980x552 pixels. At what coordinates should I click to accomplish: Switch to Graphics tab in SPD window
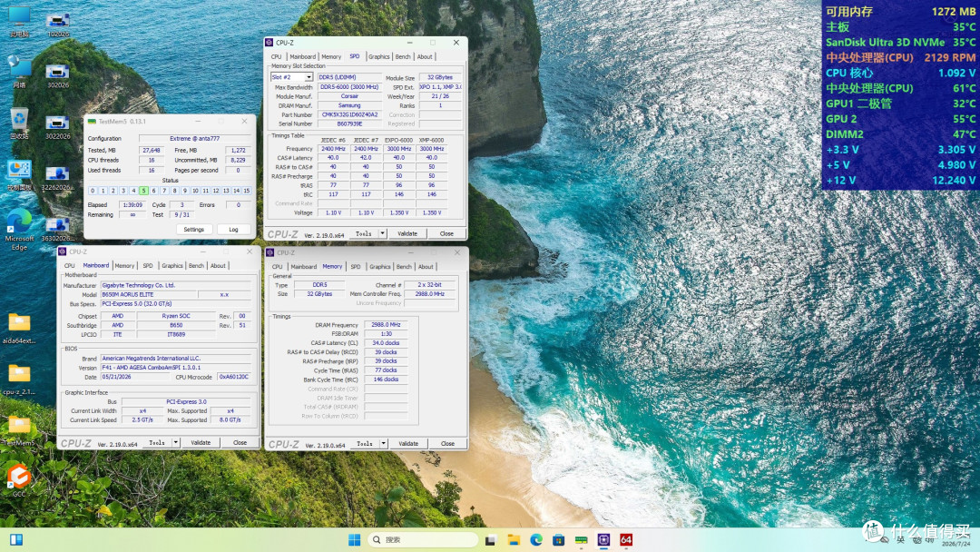pyautogui.click(x=378, y=56)
